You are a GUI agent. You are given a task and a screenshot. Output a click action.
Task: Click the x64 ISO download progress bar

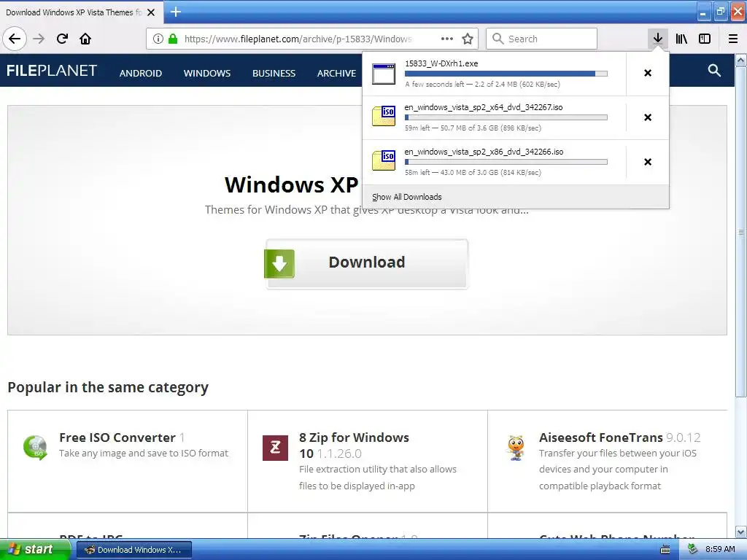506,117
